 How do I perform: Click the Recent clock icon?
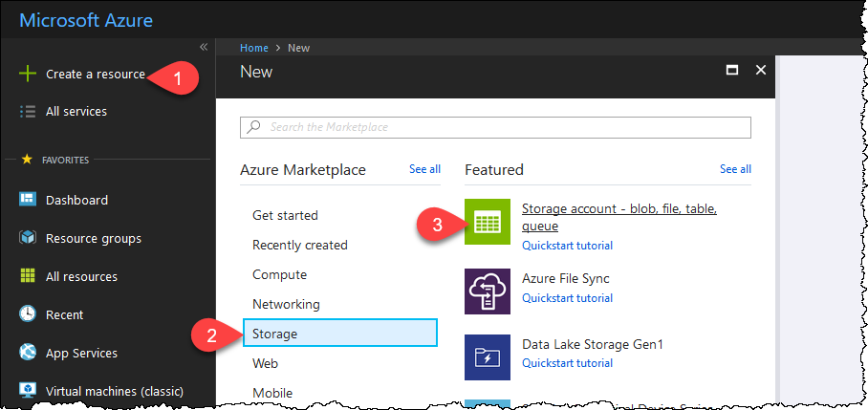pos(27,314)
